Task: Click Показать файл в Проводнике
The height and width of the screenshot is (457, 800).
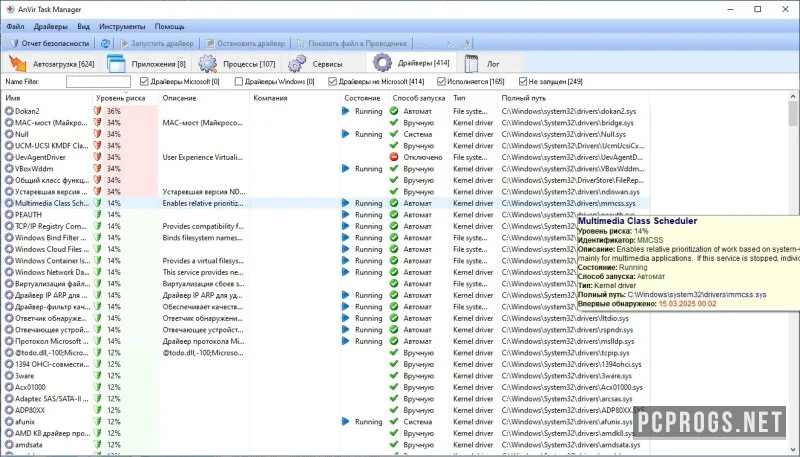Action: coord(352,43)
